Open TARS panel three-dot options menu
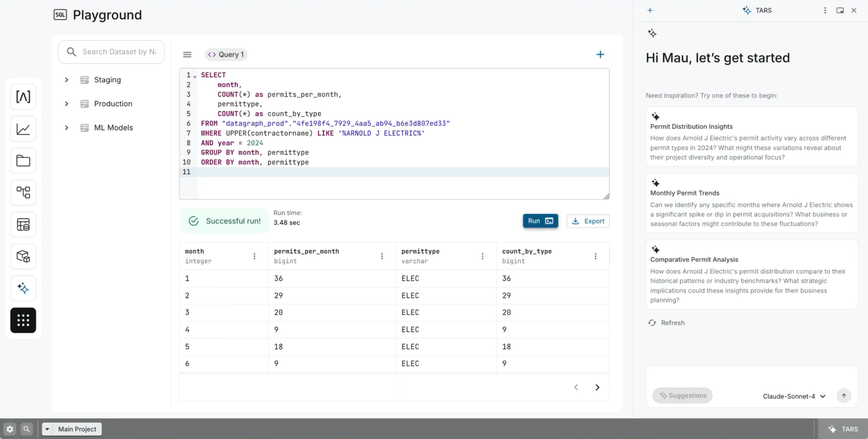 [825, 10]
